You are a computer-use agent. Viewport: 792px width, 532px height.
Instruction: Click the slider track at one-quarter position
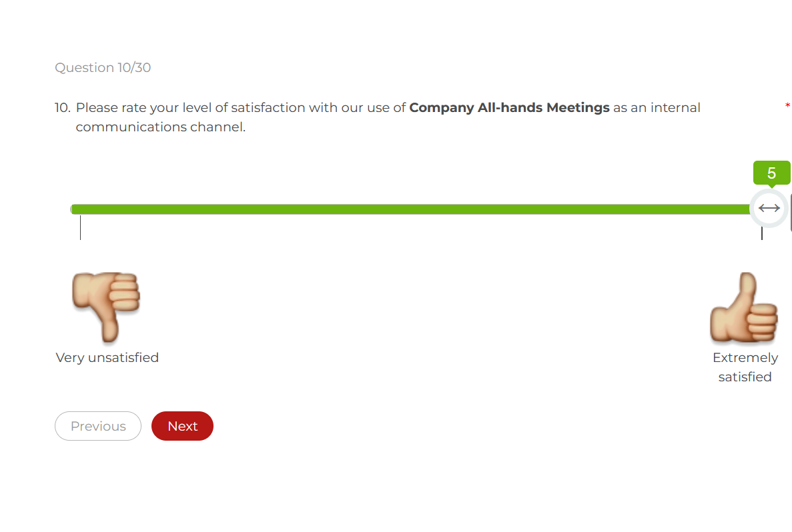point(241,209)
